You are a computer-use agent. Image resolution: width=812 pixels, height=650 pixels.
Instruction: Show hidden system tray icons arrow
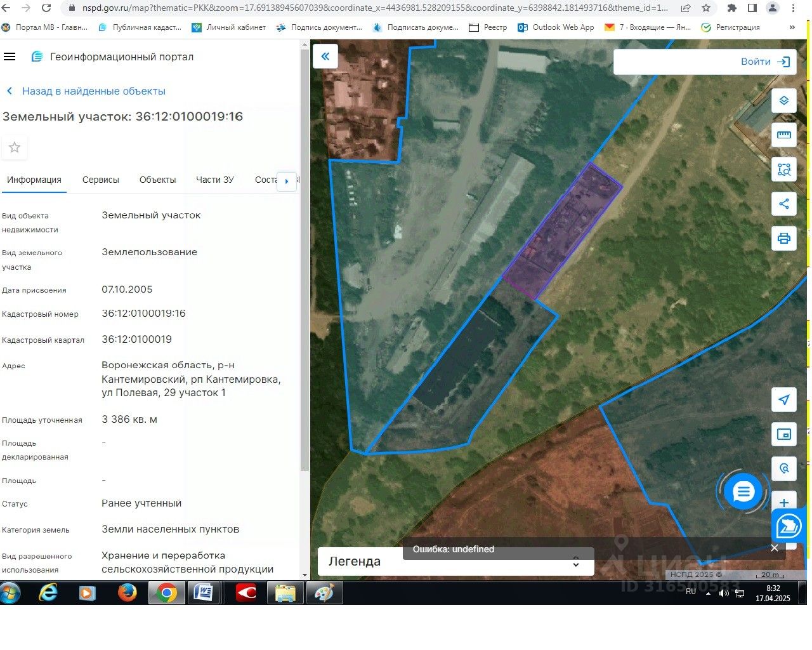tap(709, 593)
